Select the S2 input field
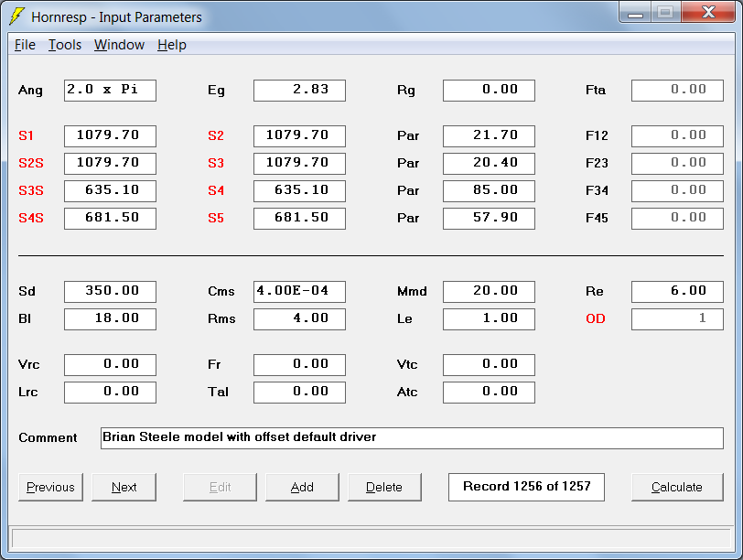 click(299, 136)
